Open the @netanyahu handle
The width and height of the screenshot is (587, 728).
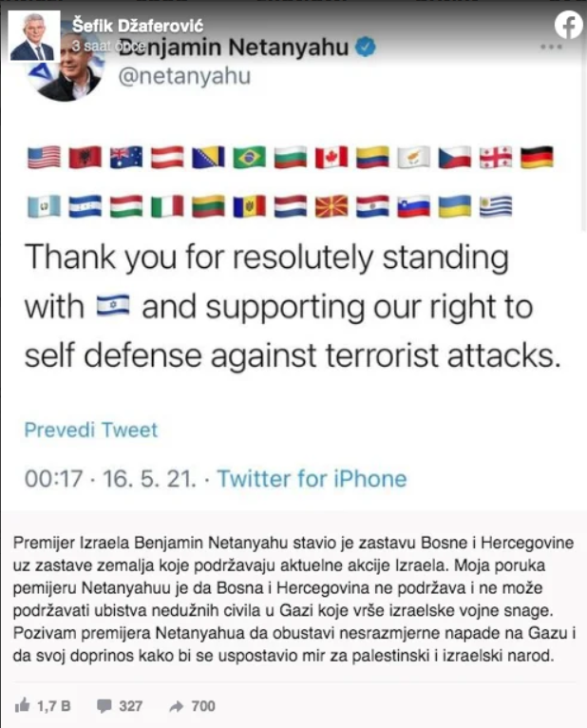pos(184,76)
